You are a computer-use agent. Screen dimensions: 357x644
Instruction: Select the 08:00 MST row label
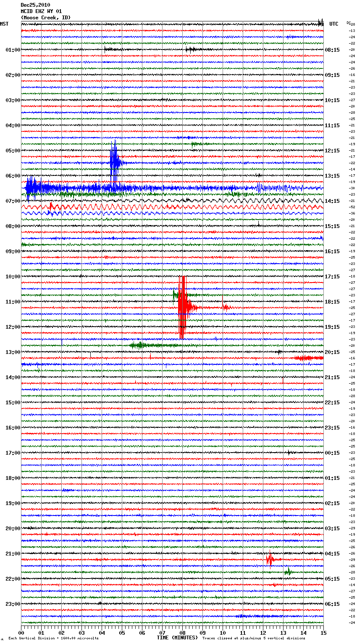(x=13, y=226)
